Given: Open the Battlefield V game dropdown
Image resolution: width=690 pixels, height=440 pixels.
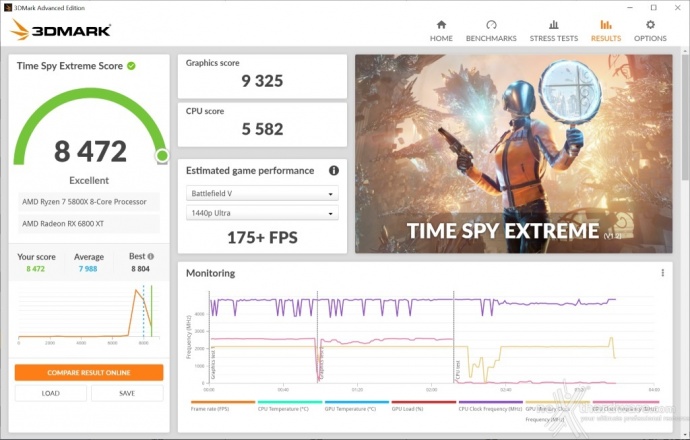Looking at the screenshot, I should 262,193.
